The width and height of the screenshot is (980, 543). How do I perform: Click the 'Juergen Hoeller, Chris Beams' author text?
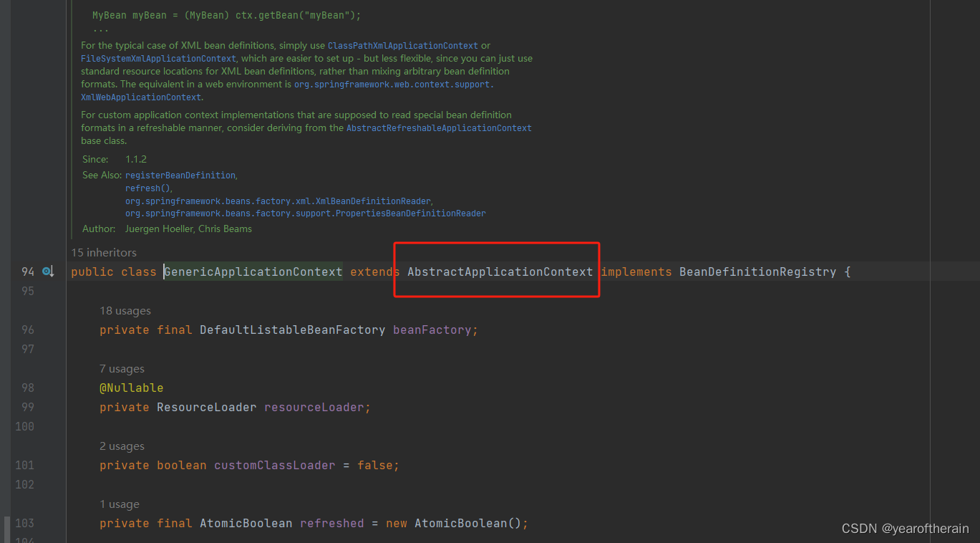coord(188,229)
